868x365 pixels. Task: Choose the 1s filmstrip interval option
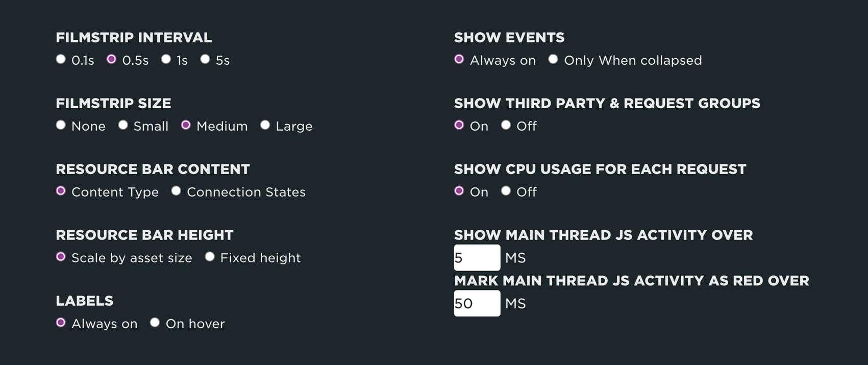click(166, 59)
